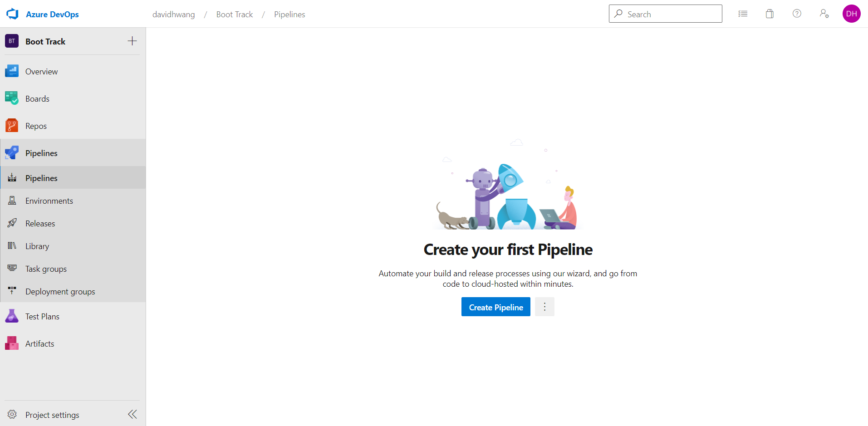Viewport: 868px width, 426px height.
Task: Select the Releases section
Action: click(x=40, y=223)
